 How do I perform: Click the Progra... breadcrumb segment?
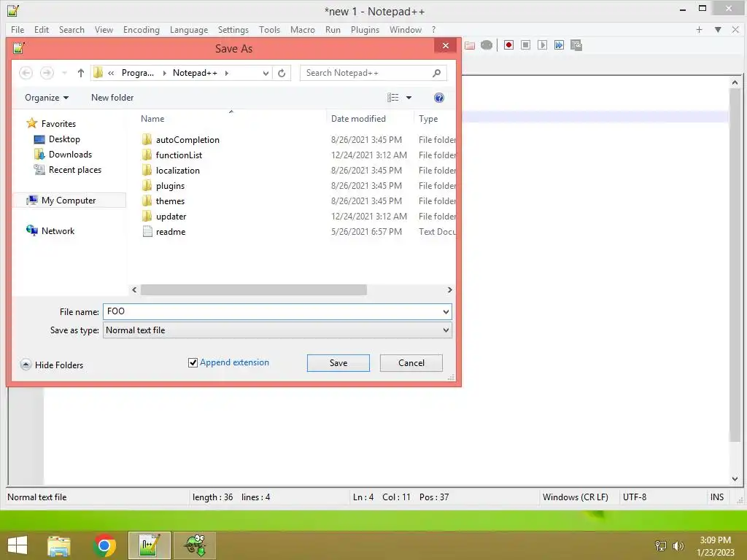138,73
